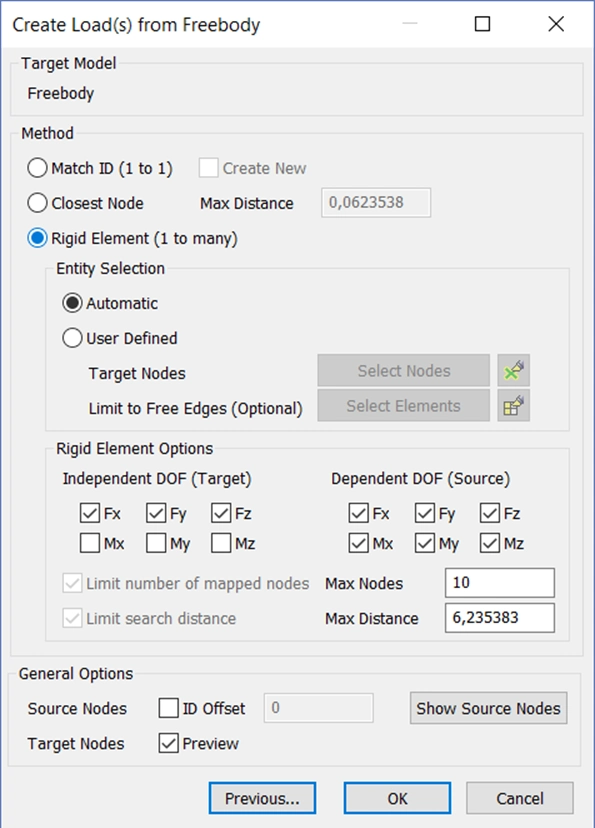595x828 pixels.
Task: Click the Previous... button
Action: coord(262,798)
